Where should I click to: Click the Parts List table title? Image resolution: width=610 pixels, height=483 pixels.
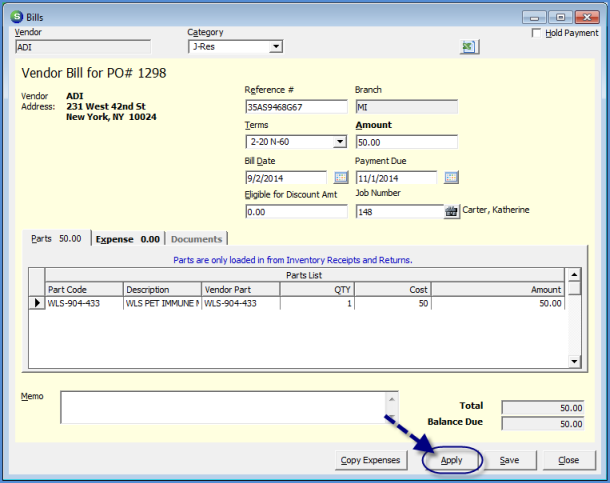pos(304,275)
